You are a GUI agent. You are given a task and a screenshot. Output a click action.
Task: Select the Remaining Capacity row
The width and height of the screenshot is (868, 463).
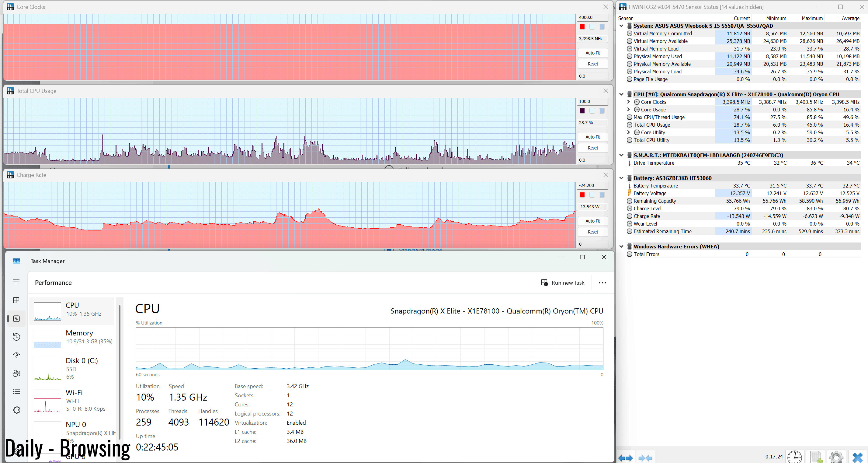pos(743,201)
